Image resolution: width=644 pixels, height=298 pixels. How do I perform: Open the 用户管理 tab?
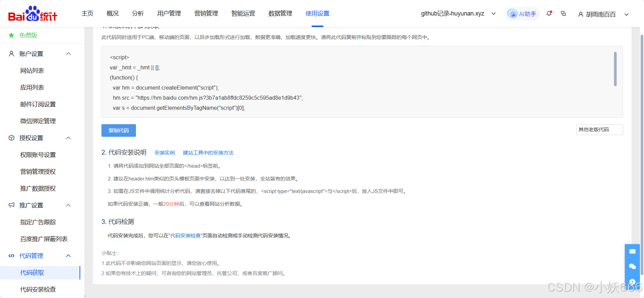pos(169,13)
